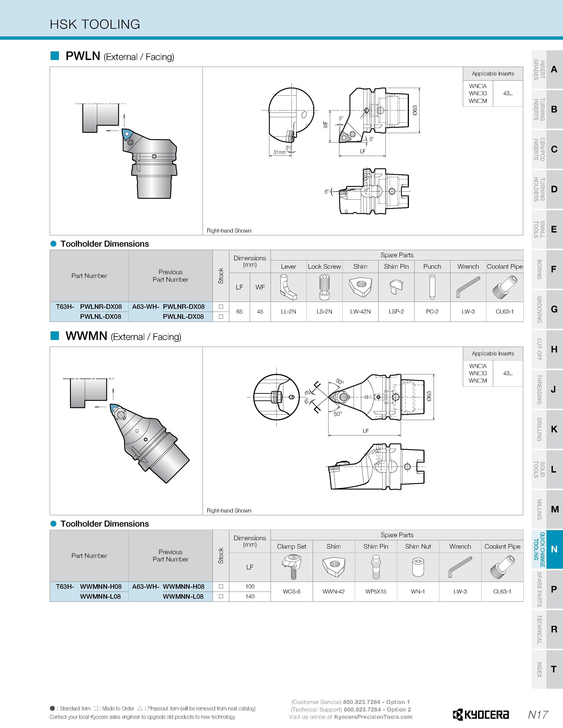The width and height of the screenshot is (563, 728).
Task: Click the PWLN Shim Pin image
Action: click(396, 287)
